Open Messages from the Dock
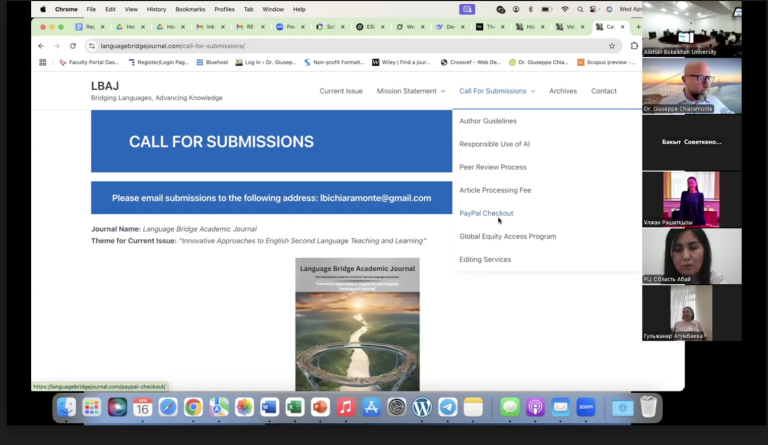 510,407
